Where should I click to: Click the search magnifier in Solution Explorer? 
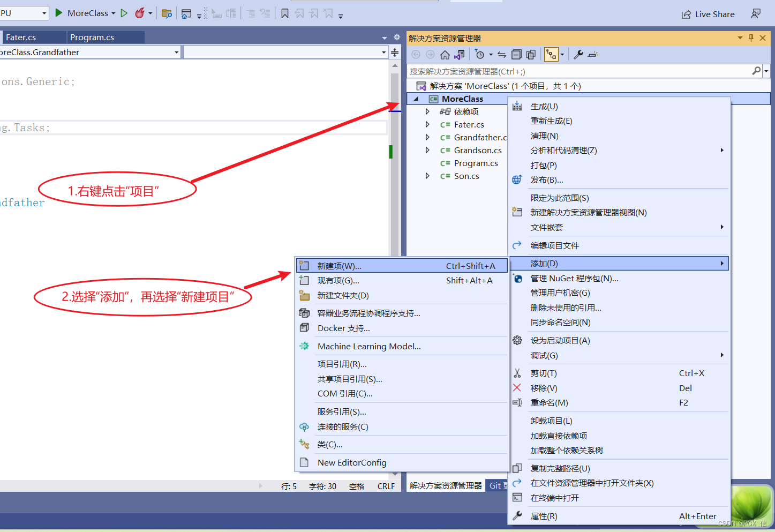[756, 71]
